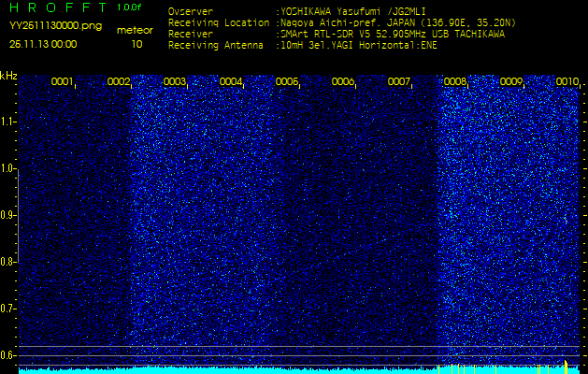The height and width of the screenshot is (374, 588).
Task: Click time marker 0006 on the spectrogram
Action: tap(342, 81)
